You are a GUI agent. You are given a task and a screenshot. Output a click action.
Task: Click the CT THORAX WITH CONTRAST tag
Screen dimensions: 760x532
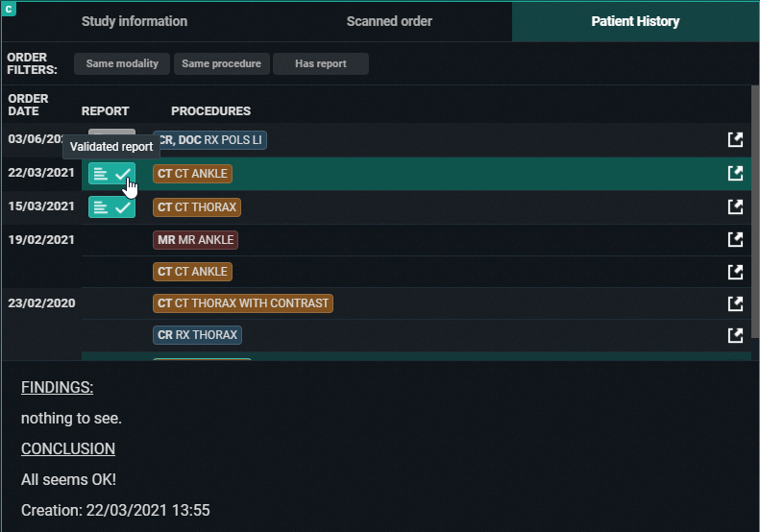tap(242, 303)
